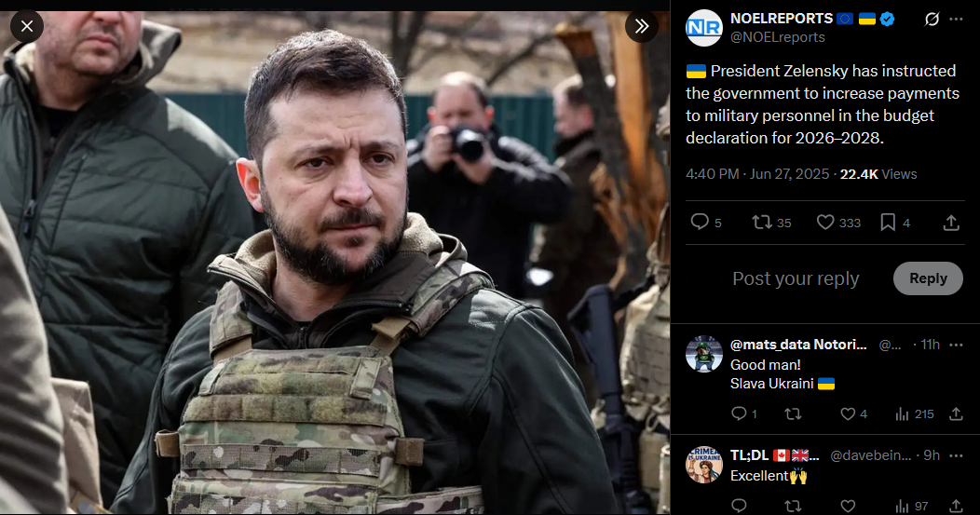Open the Grok icon on NOELREPORTS post
The height and width of the screenshot is (515, 980).
coord(932,20)
